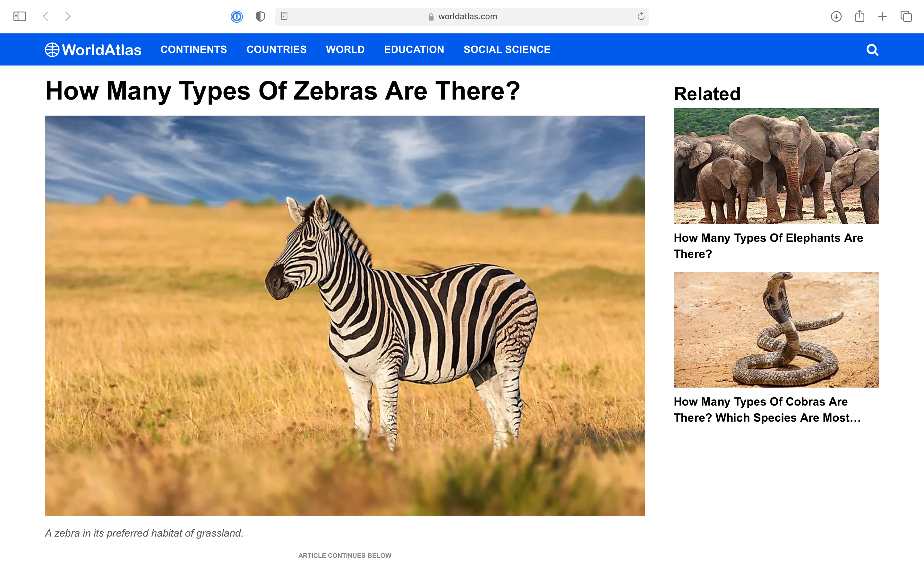Open the CONTINENTS menu

click(193, 49)
